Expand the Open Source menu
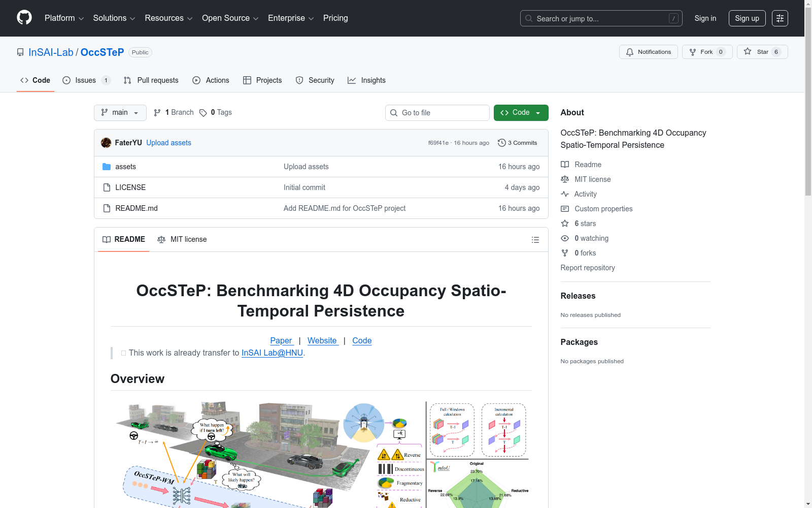The image size is (812, 508). pos(230,18)
